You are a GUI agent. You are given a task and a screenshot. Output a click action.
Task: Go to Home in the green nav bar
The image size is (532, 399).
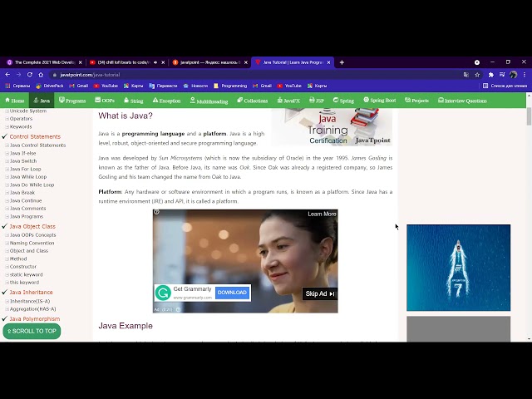(x=15, y=101)
